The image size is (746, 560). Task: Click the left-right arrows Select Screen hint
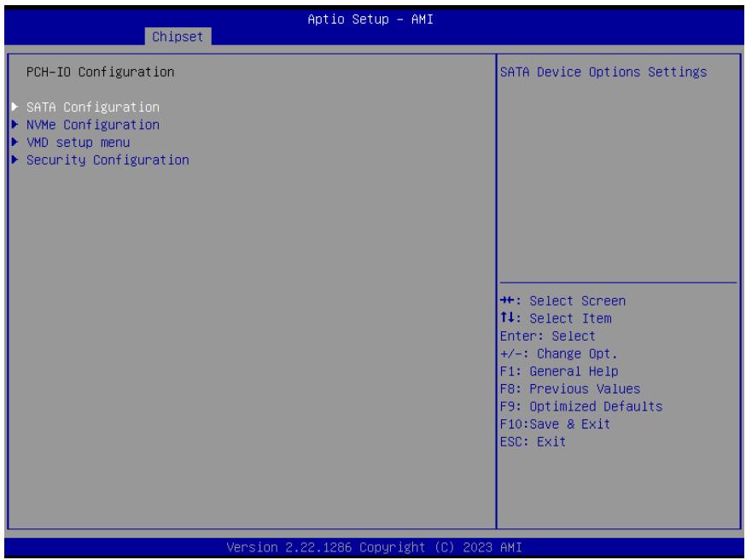tap(562, 300)
